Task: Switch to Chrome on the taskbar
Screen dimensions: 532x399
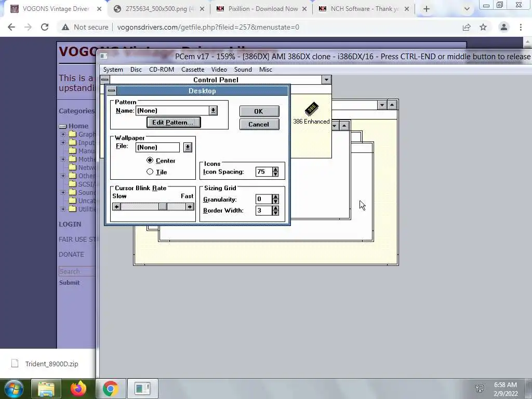Action: point(111,389)
